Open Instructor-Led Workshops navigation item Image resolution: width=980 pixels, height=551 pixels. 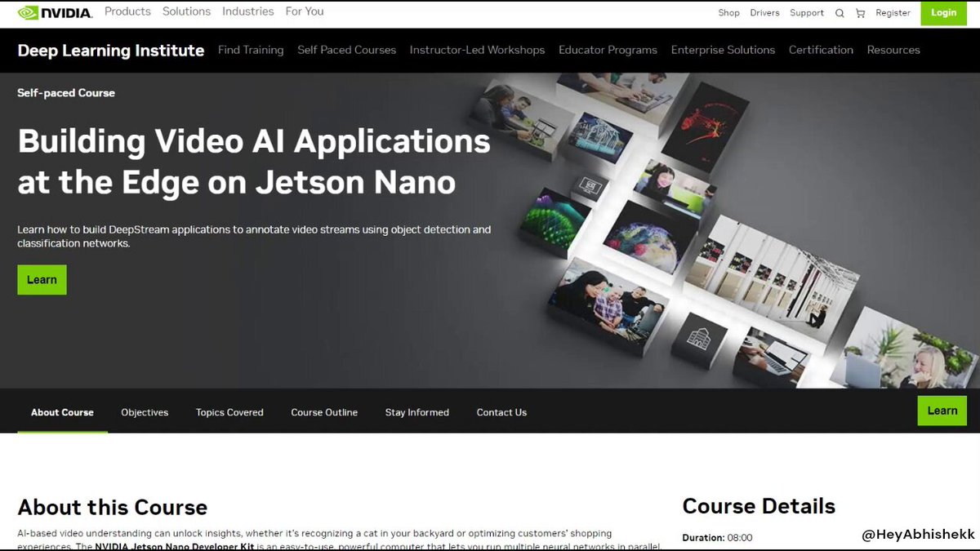(x=477, y=50)
